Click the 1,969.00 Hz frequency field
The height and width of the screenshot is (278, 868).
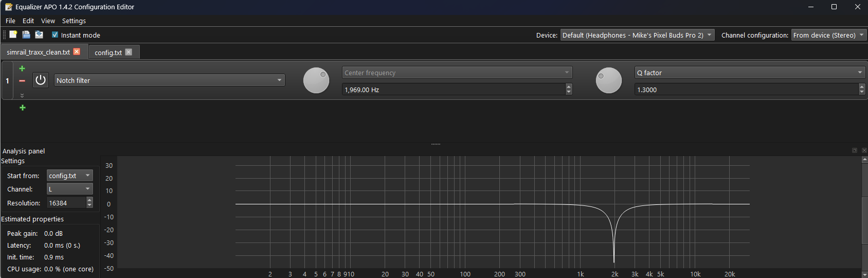tap(453, 90)
